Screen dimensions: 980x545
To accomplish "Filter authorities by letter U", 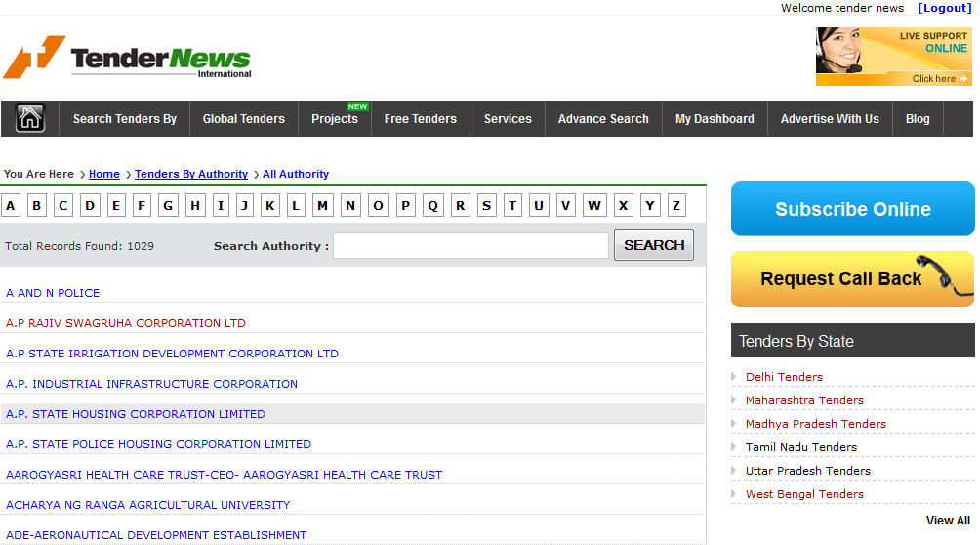I will pyautogui.click(x=539, y=205).
